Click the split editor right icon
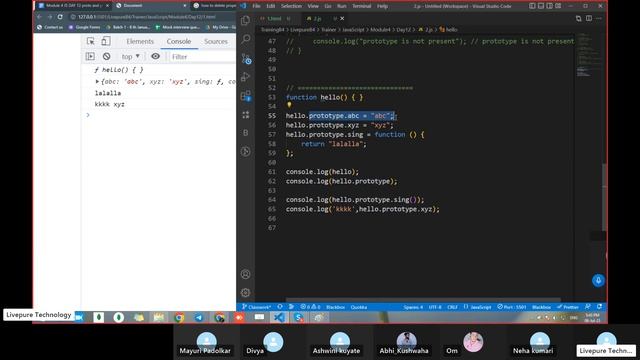The width and height of the screenshot is (640, 360). [x=589, y=18]
